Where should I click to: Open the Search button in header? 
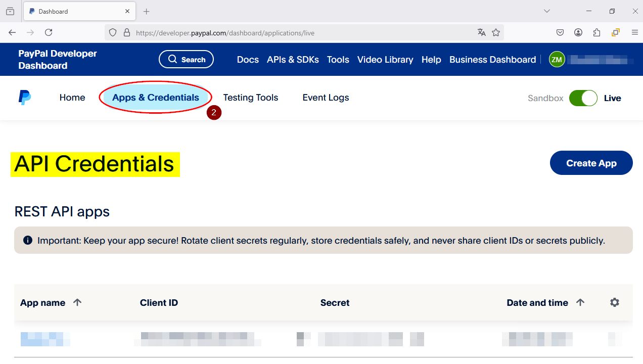187,59
